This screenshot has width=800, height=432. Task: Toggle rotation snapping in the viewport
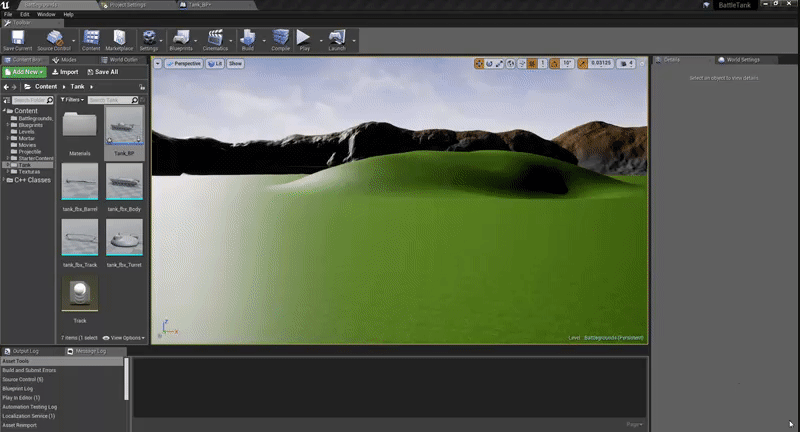554,64
